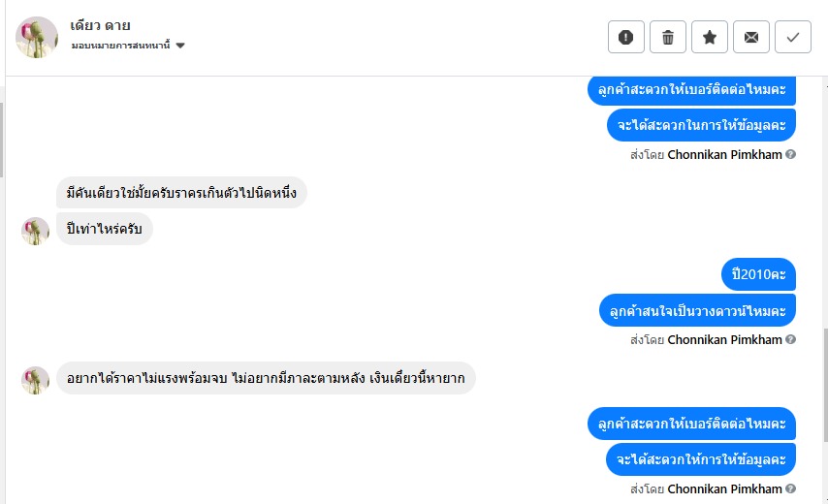Open customer avatar beside ปีเท่าไหร่ครับ
Screen dimensions: 828x504
[35, 231]
